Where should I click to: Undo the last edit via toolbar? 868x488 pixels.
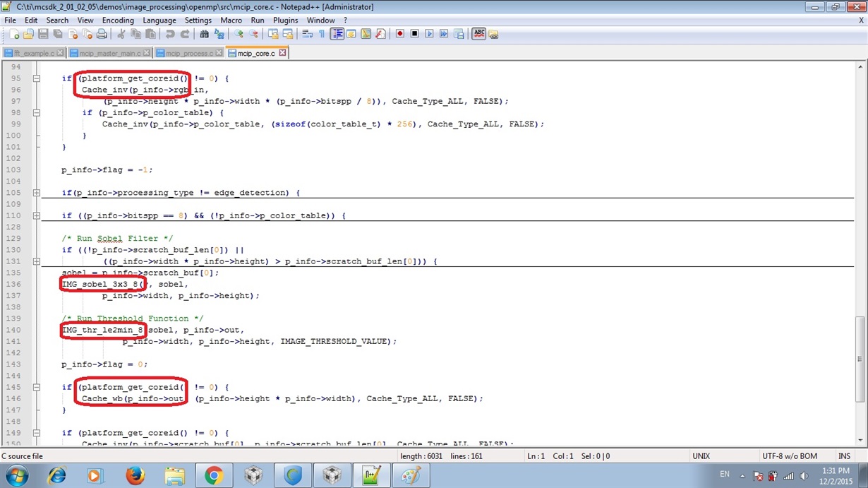(170, 34)
